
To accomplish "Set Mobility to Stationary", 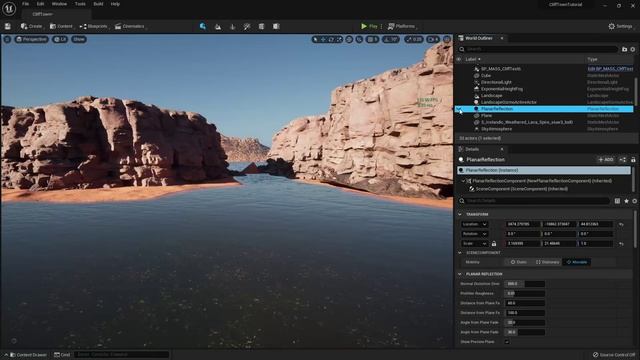I will coord(547,262).
